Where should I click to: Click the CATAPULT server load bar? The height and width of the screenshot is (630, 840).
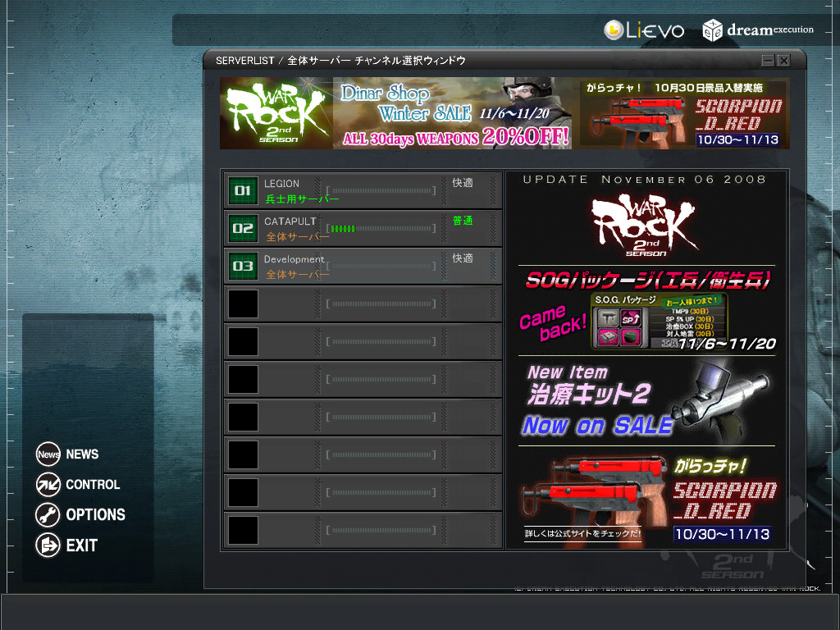(x=381, y=229)
